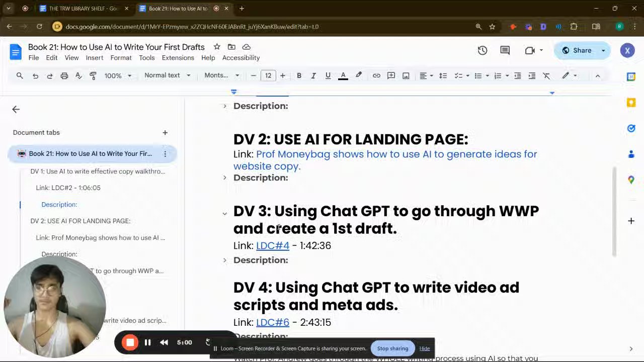
Task: Show all comments
Action: tap(505, 50)
